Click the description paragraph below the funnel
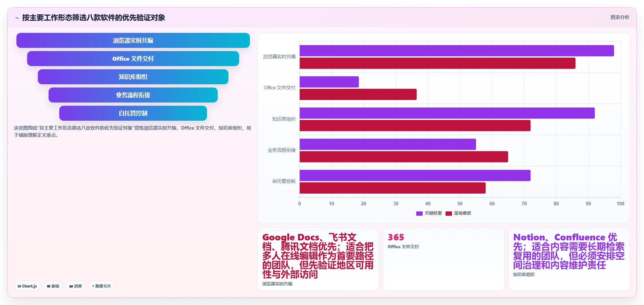644x305 pixels. (132, 131)
